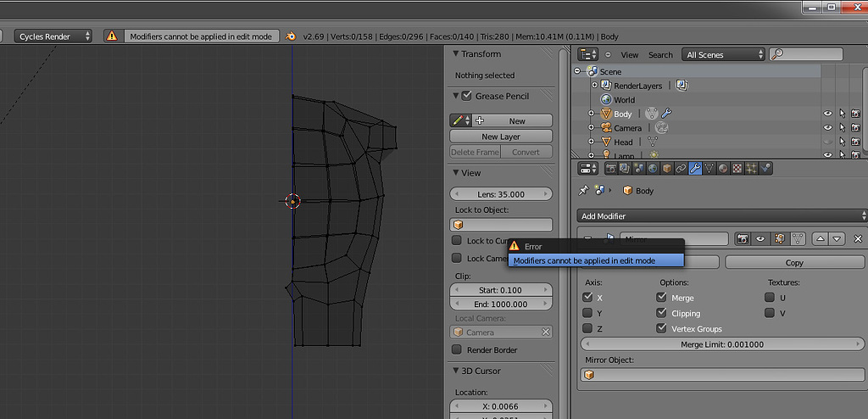Image resolution: width=868 pixels, height=419 pixels.
Task: Toggle Mirror modifier render visibility (camera icon)
Action: (x=743, y=239)
